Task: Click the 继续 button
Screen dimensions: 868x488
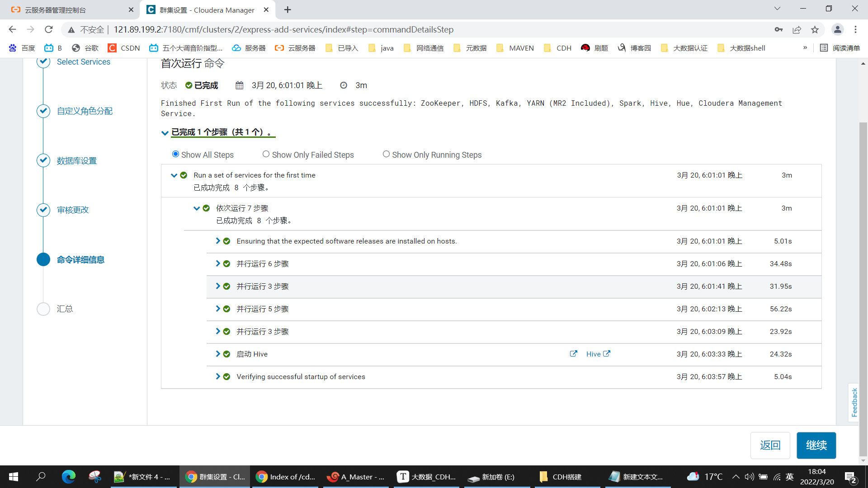Action: [x=816, y=445]
